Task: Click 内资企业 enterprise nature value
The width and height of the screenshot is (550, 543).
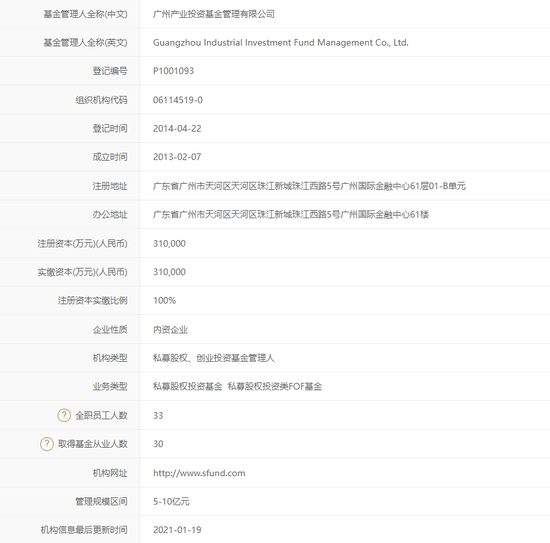Action: (170, 330)
